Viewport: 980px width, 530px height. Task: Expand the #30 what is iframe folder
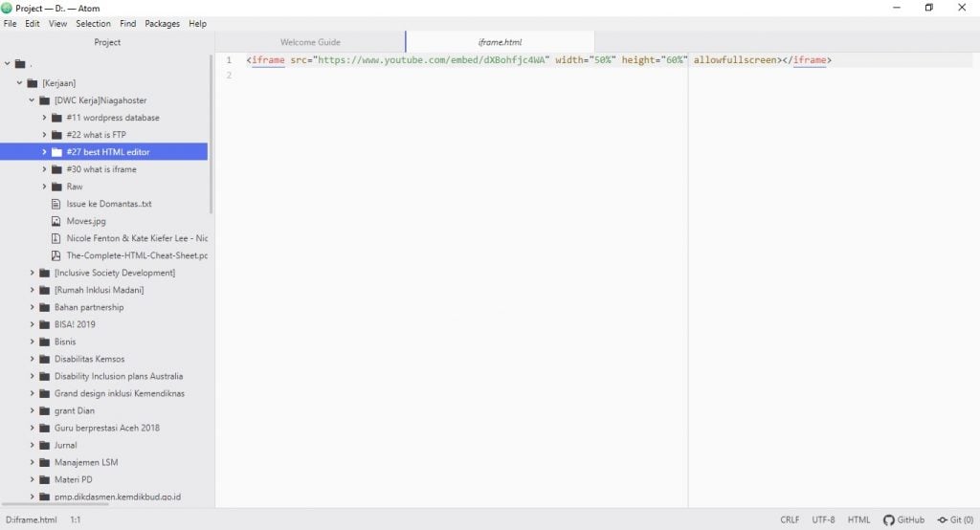tap(44, 169)
